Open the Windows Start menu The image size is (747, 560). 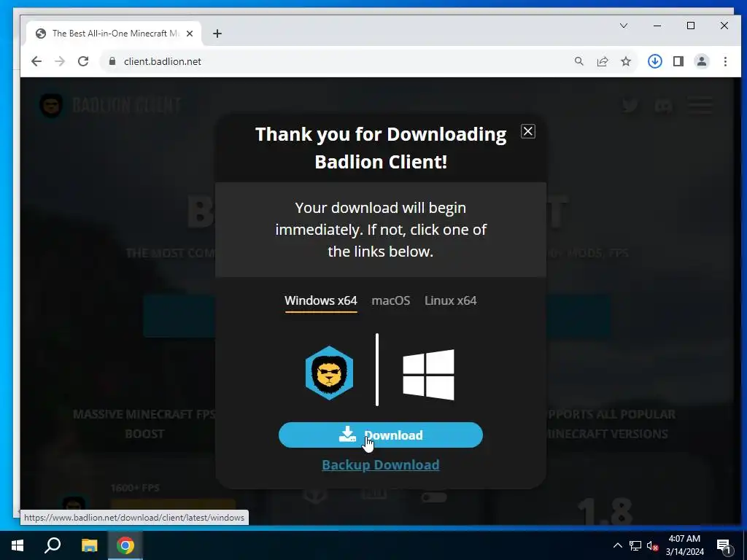click(x=18, y=545)
